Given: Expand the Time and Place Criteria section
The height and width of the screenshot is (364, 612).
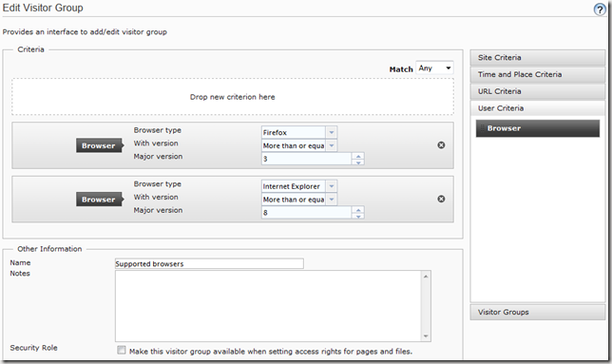Looking at the screenshot, I should 538,74.
